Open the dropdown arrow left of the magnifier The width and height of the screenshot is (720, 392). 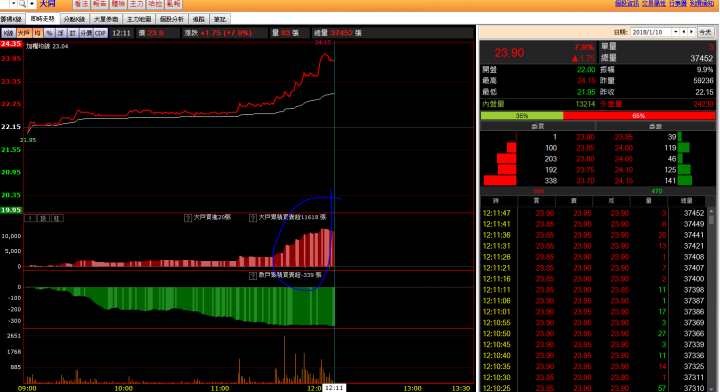coord(13,4)
